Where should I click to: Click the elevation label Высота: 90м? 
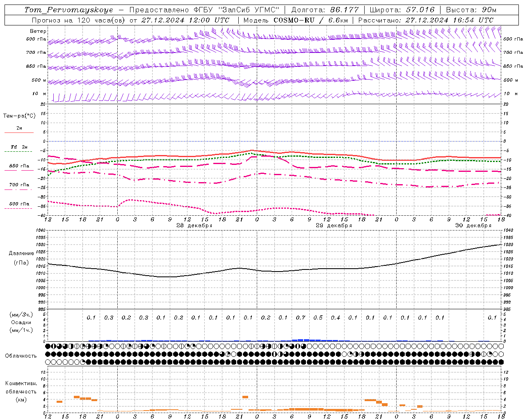click(x=471, y=10)
